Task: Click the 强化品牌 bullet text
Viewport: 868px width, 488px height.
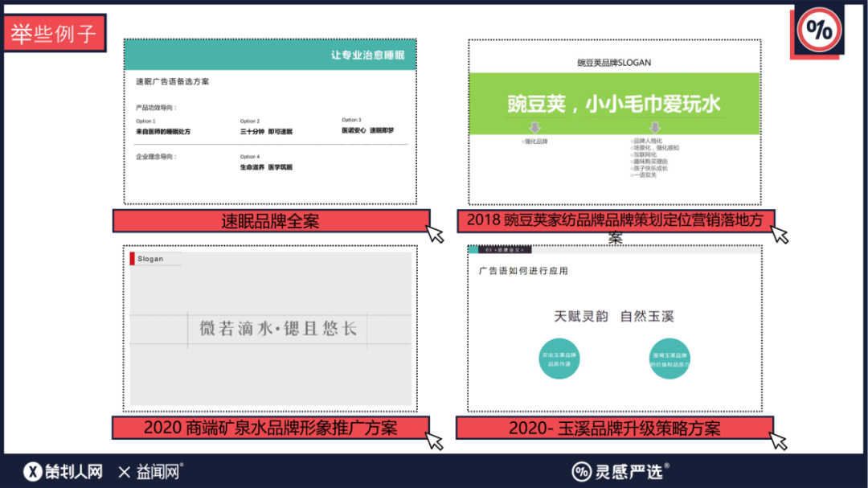Action: click(536, 141)
